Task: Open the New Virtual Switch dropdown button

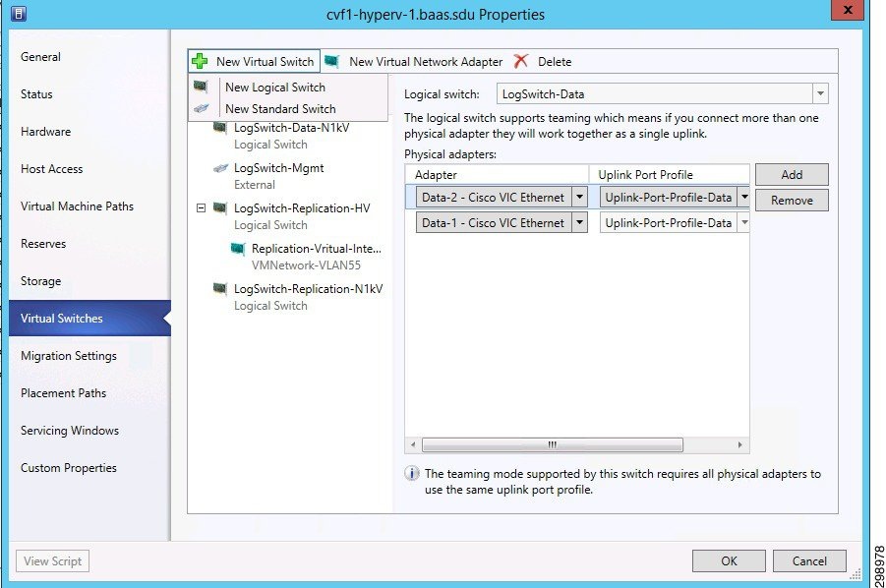Action: (254, 61)
